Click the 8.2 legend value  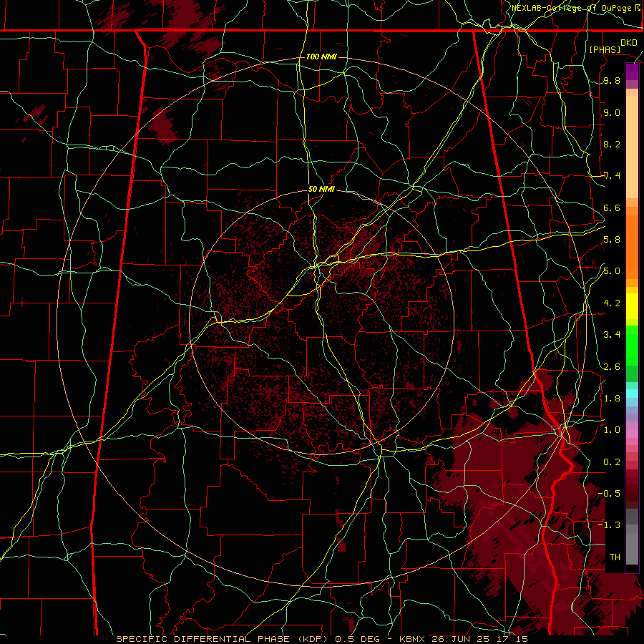612,144
